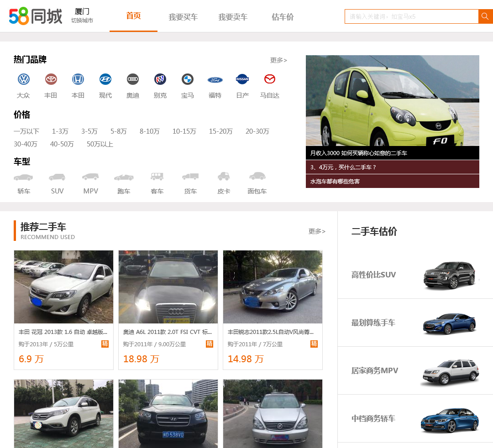Image resolution: width=493 pixels, height=448 pixels.
Task: Choose the MPV body type icon
Action: coord(90,177)
